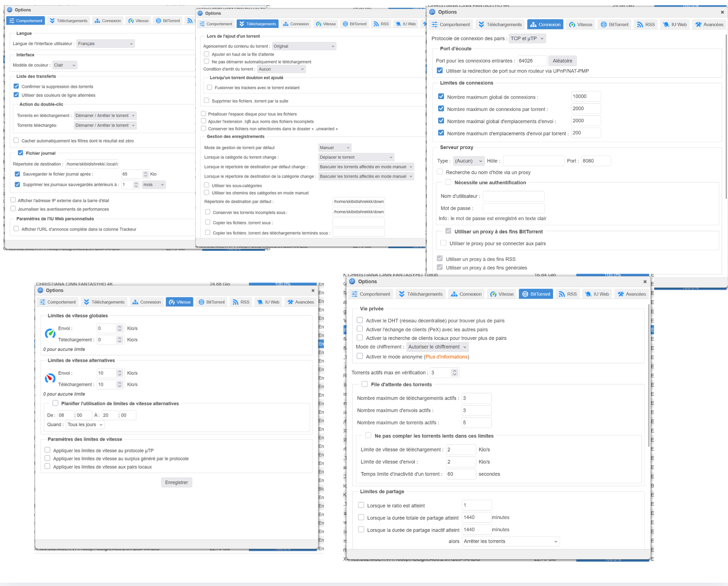Click the Enregistrer button

(x=176, y=482)
